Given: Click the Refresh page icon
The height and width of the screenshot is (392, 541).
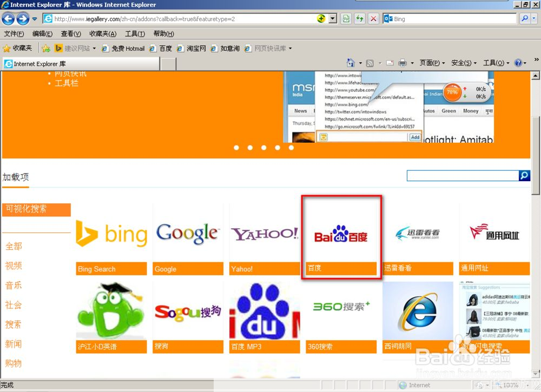Looking at the screenshot, I should 360,19.
